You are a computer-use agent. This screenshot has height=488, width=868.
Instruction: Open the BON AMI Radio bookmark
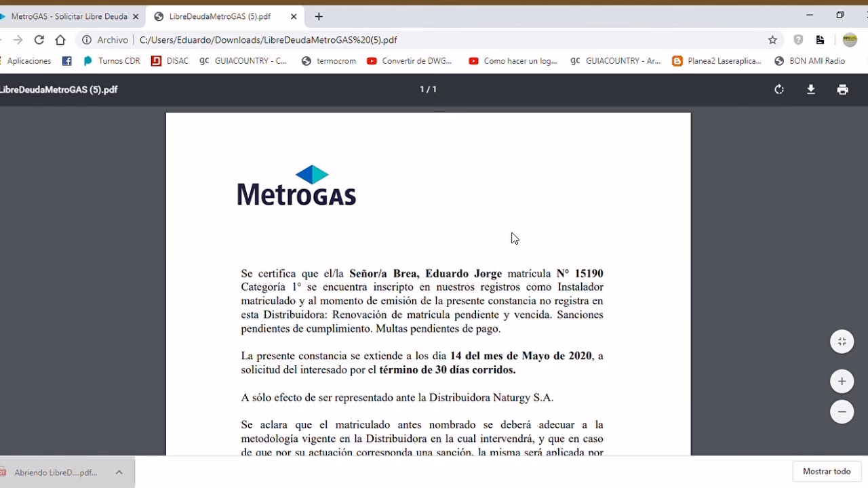(x=810, y=61)
